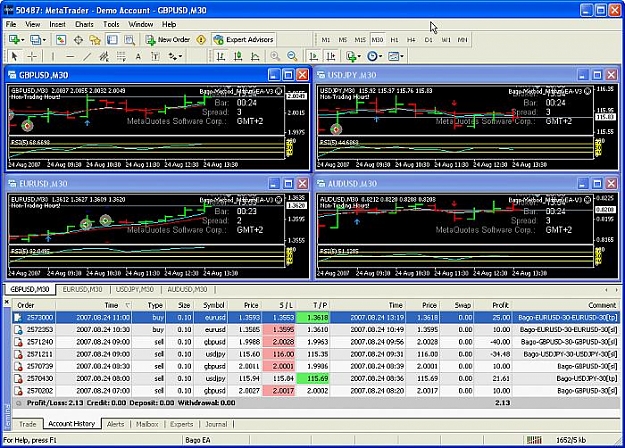Select the Fibonacci Retracement tool

coord(121,56)
